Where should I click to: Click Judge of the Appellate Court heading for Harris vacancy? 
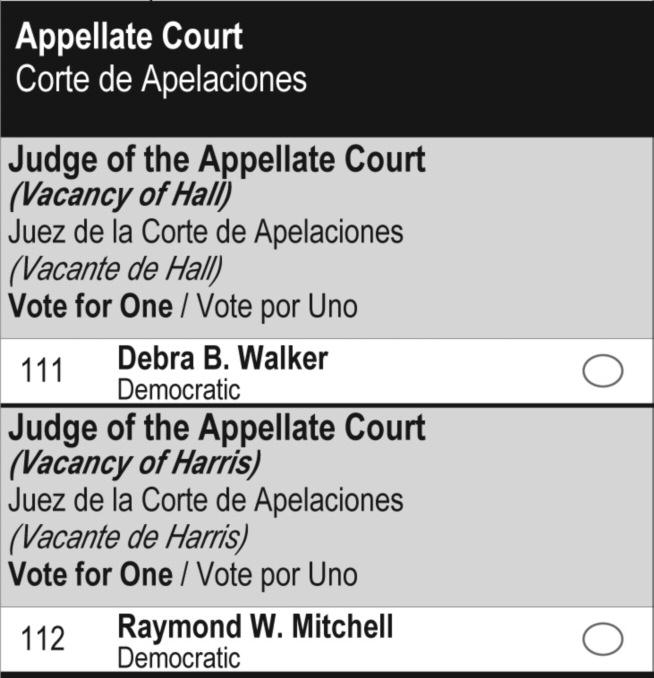pos(217,428)
